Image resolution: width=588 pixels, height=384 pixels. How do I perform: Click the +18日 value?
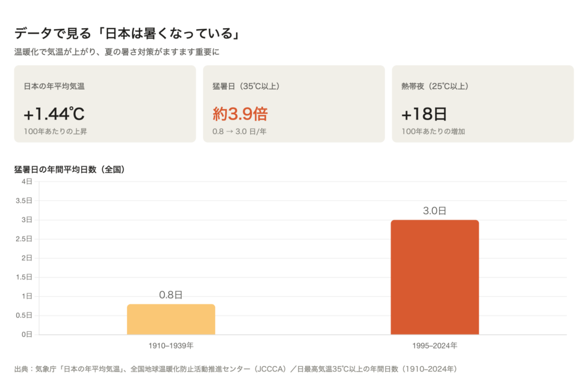(x=424, y=114)
